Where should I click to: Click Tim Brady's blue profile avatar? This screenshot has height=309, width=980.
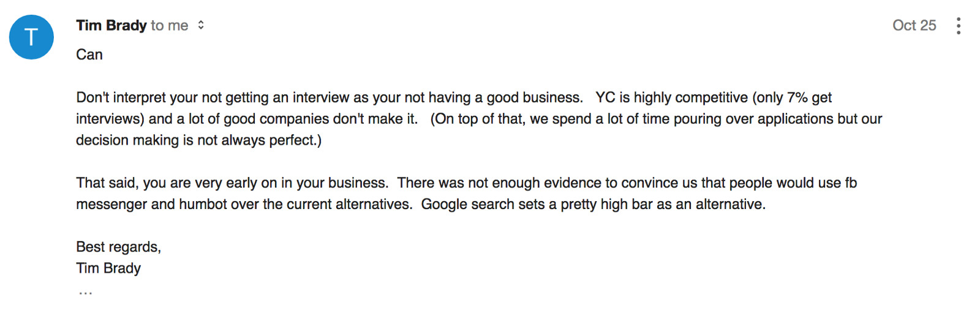31,37
